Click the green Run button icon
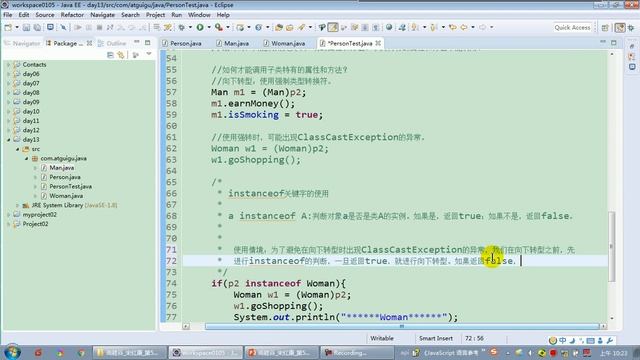640x360 pixels. (x=200, y=27)
